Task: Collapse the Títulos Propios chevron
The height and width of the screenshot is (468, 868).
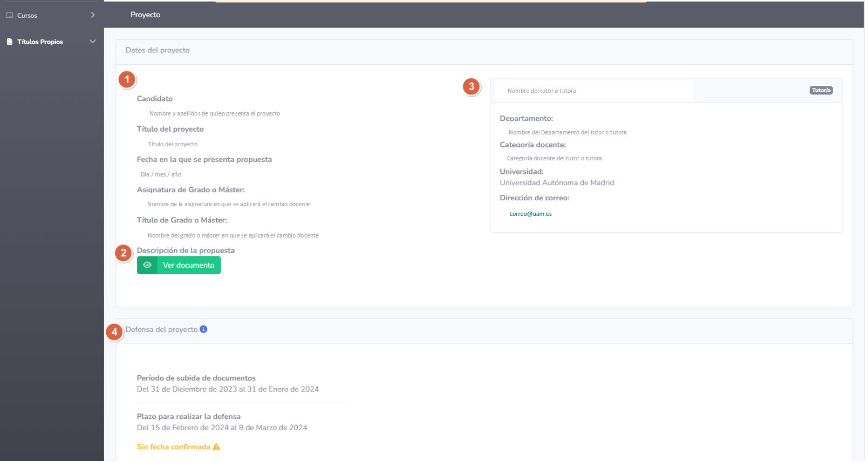Action: click(93, 42)
